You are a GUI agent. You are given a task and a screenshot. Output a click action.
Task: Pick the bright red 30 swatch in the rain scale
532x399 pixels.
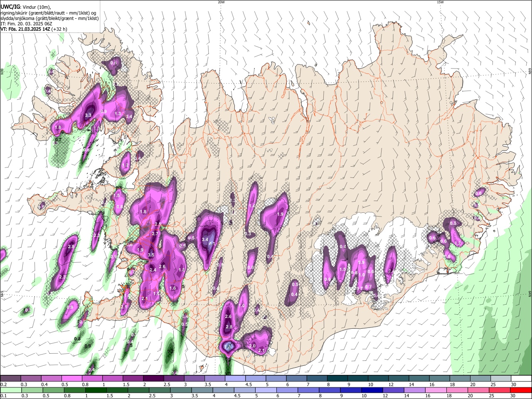coord(521,390)
